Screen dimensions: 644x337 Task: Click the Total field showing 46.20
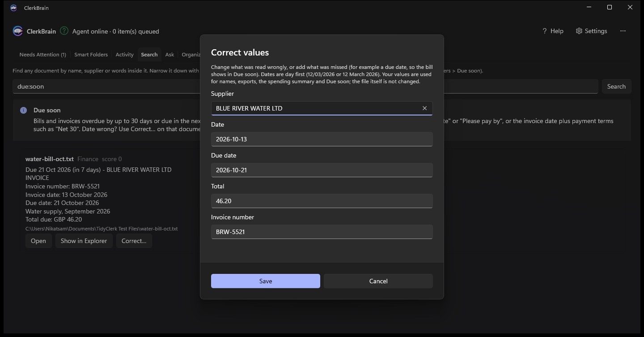[322, 201]
